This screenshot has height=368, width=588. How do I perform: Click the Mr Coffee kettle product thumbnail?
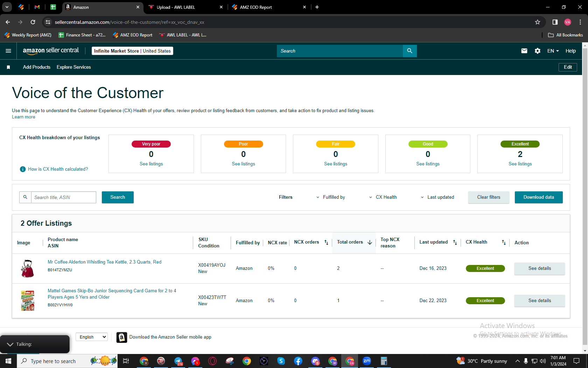(x=28, y=268)
